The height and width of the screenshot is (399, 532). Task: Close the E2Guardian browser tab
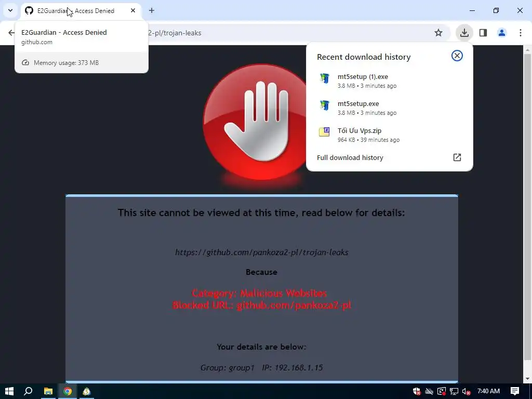133,10
